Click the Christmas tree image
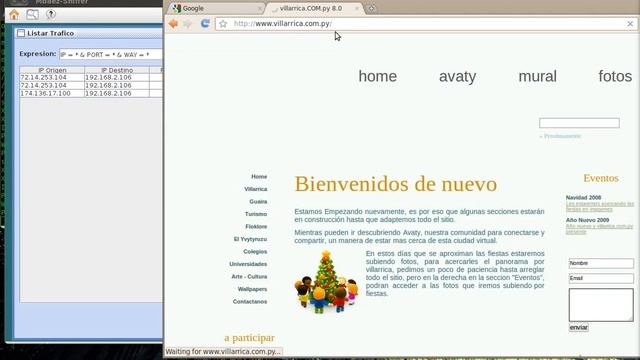The height and width of the screenshot is (360, 640). [x=327, y=282]
